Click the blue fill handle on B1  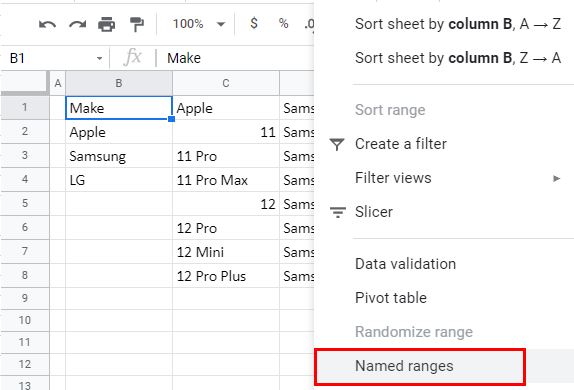tap(171, 119)
